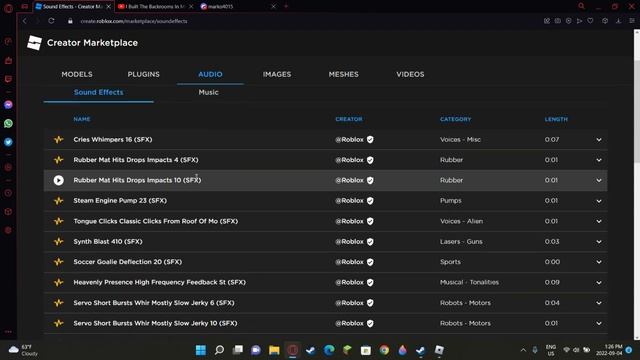Expand Servo Short Bursts Jerky 6 row
640x360 pixels.
[599, 303]
